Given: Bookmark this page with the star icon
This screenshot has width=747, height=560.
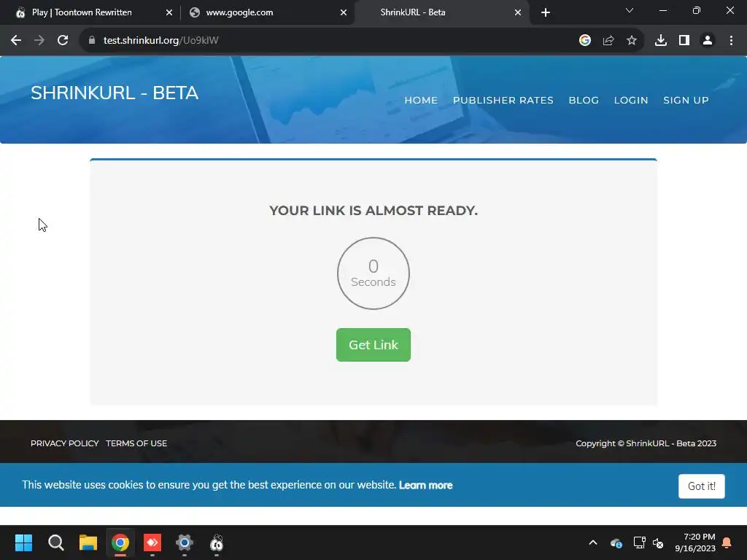Looking at the screenshot, I should [x=632, y=41].
